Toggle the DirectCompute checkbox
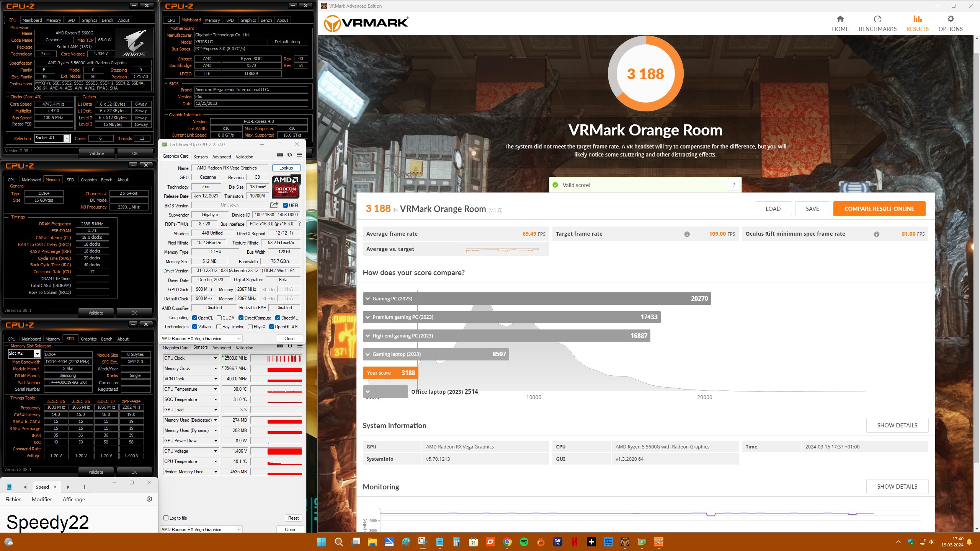 tap(241, 318)
